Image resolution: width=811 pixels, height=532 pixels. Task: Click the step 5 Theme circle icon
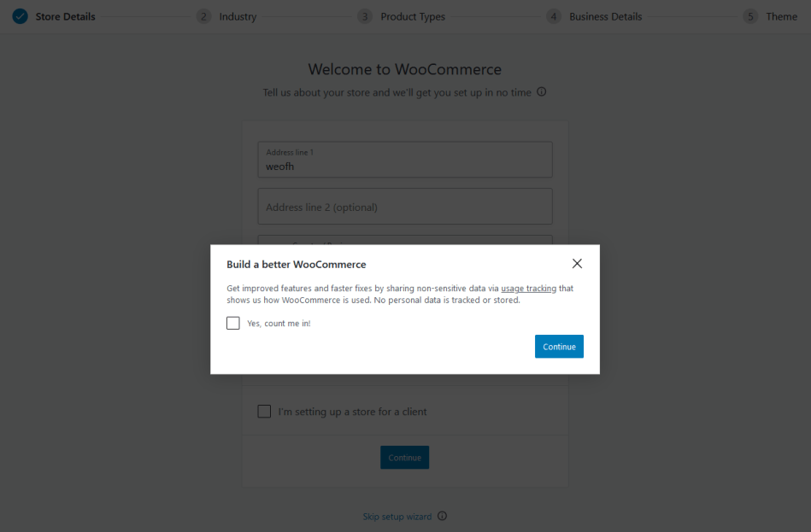point(750,16)
